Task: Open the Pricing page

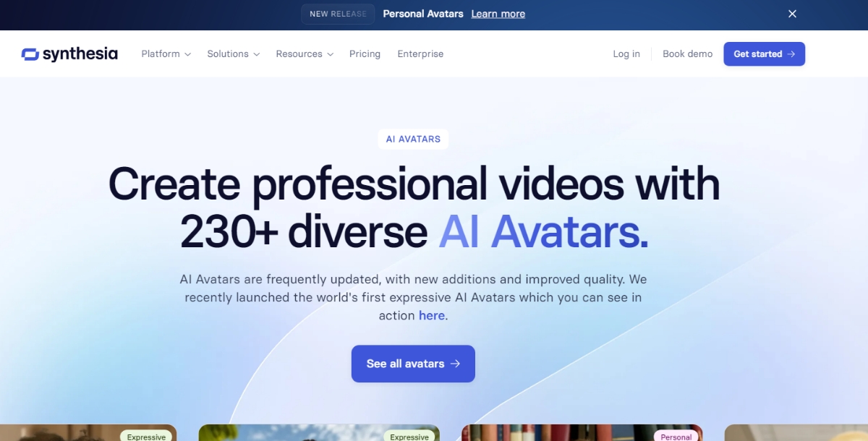Action: coord(365,53)
